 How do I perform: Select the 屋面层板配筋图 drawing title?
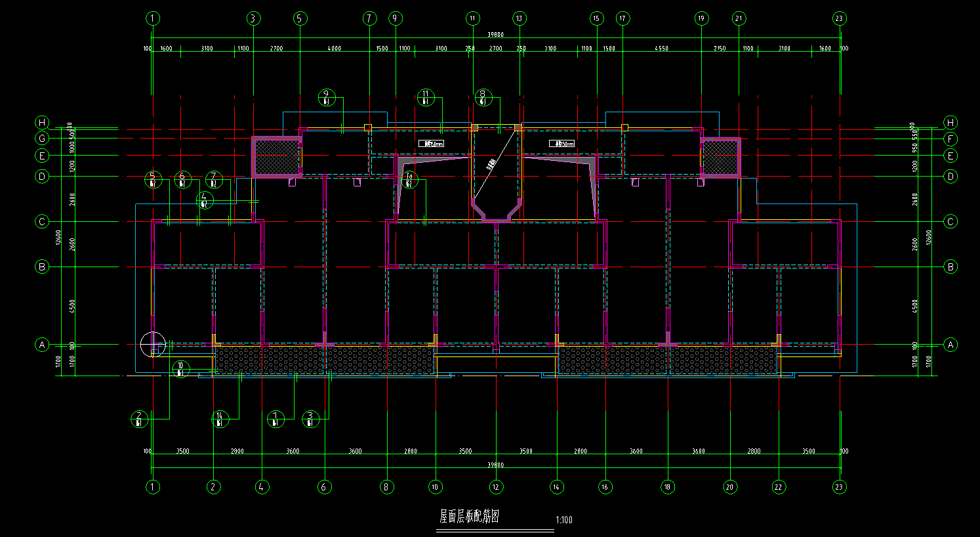(469, 517)
